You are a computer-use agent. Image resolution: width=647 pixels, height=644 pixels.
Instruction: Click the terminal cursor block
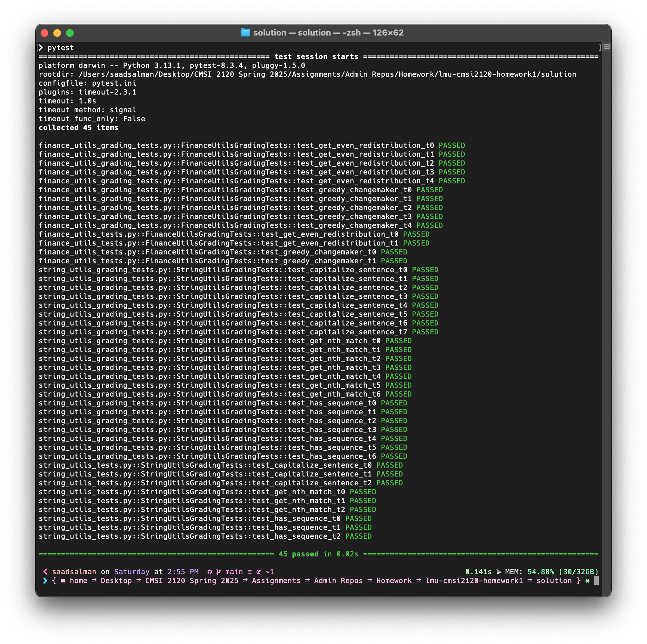point(596,581)
